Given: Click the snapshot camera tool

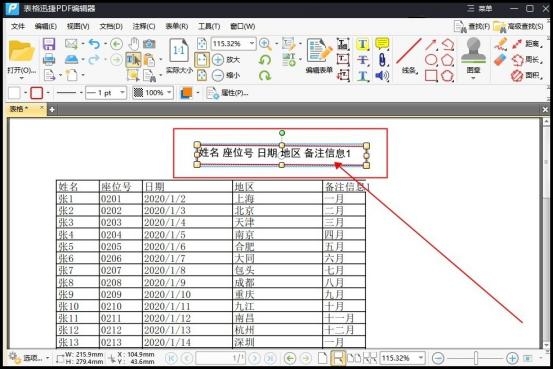Looking at the screenshot, I should [149, 44].
